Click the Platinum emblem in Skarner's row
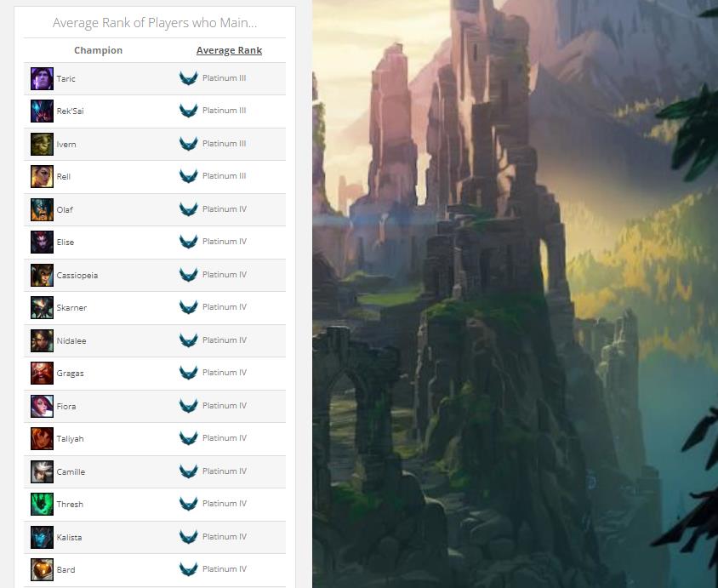Viewport: 718px width, 588px height. [x=188, y=307]
